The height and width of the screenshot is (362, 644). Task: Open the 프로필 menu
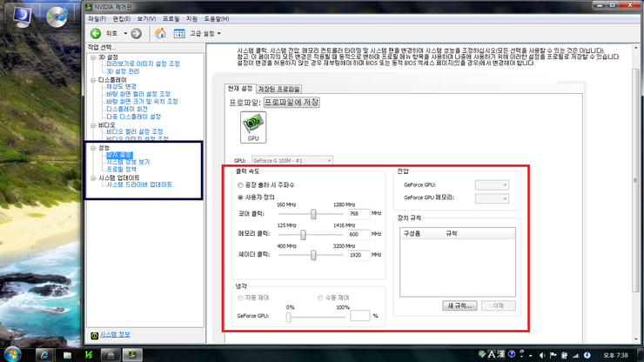(x=171, y=19)
